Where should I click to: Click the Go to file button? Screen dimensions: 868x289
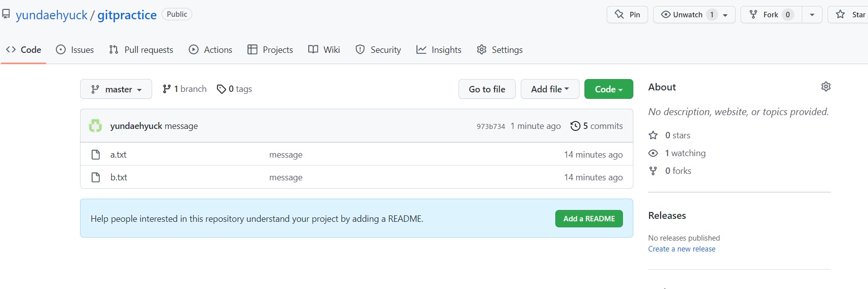487,89
